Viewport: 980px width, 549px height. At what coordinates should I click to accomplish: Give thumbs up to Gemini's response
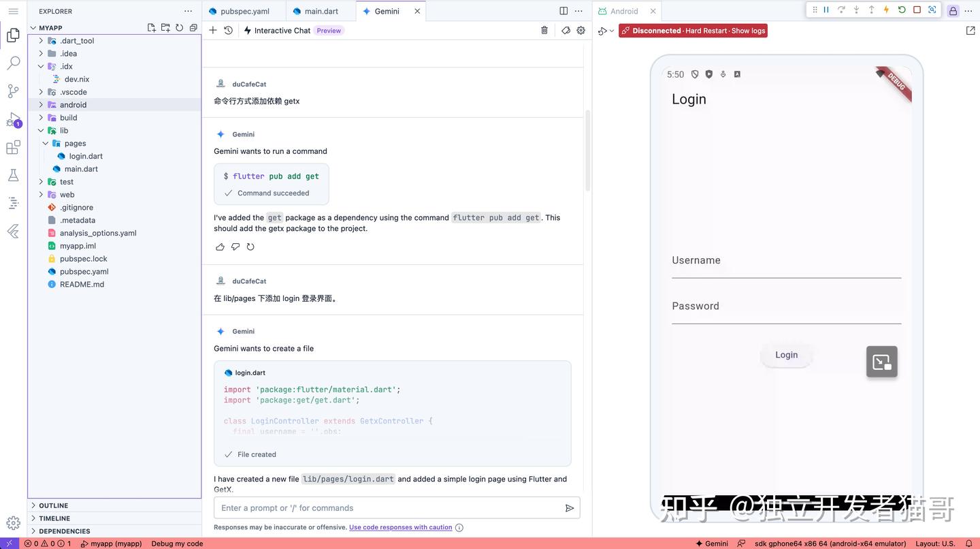(220, 247)
